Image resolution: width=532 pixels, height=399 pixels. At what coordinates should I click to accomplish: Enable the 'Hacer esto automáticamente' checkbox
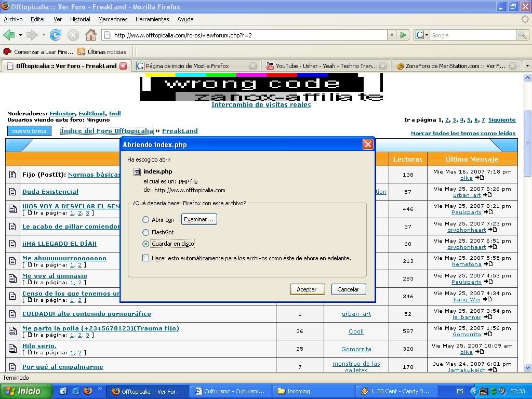pos(146,258)
